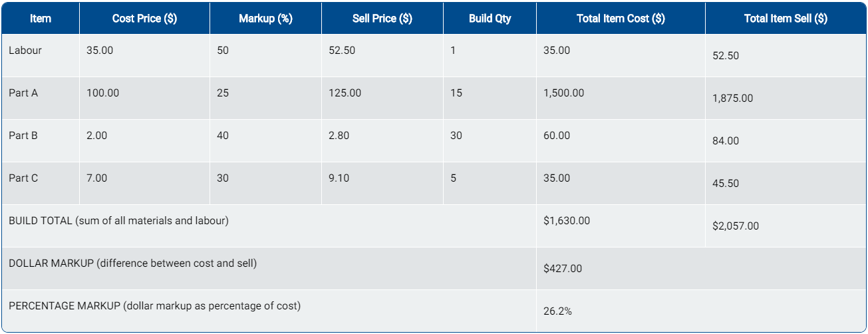Select the 26.2% percentage markup value
The image size is (868, 334).
557,311
